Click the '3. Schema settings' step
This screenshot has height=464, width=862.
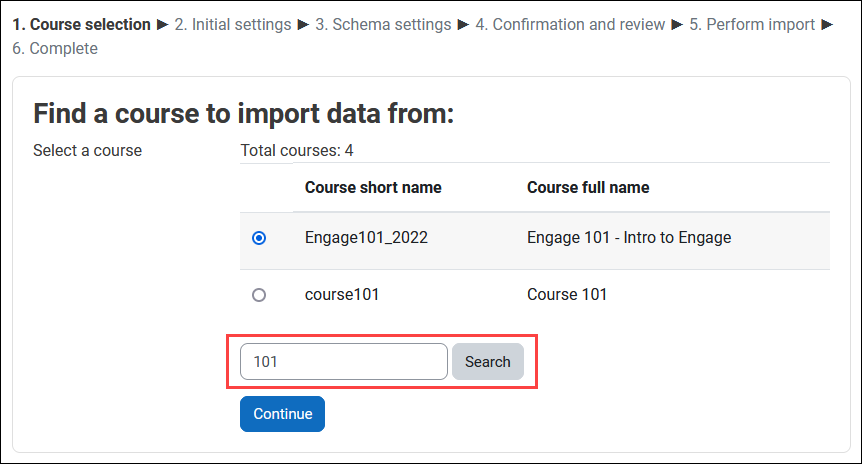coord(383,25)
